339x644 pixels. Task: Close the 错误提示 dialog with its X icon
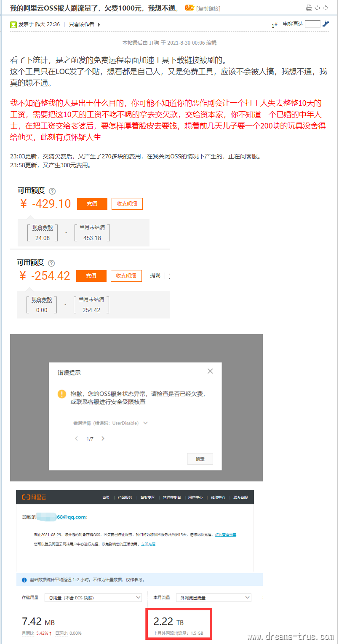click(210, 371)
